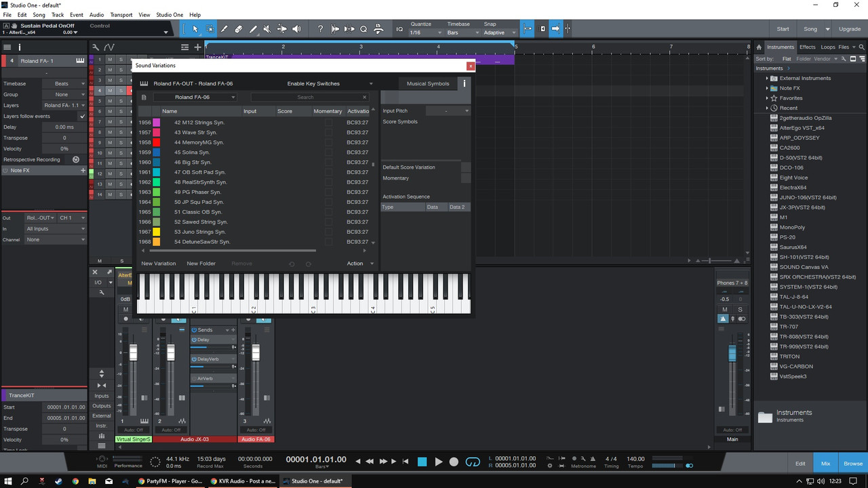Select the Mute tool
868x488 pixels.
pyautogui.click(x=267, y=29)
